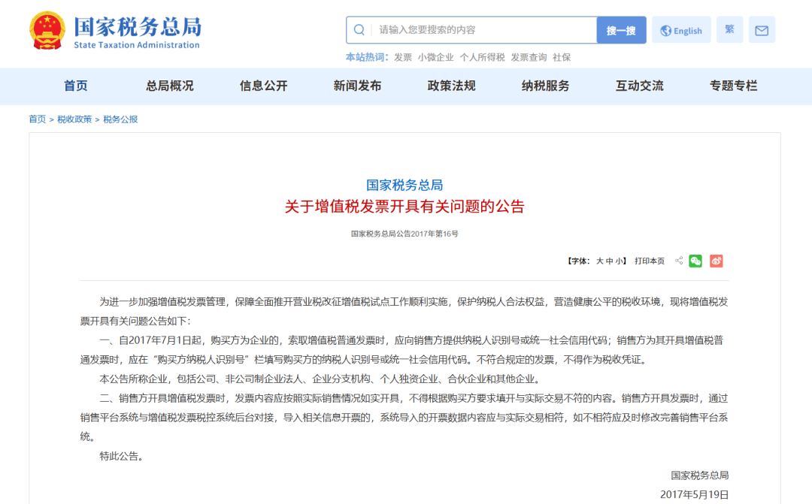Open the share icon next to 打印本页
812x504 pixels.
[x=678, y=261]
